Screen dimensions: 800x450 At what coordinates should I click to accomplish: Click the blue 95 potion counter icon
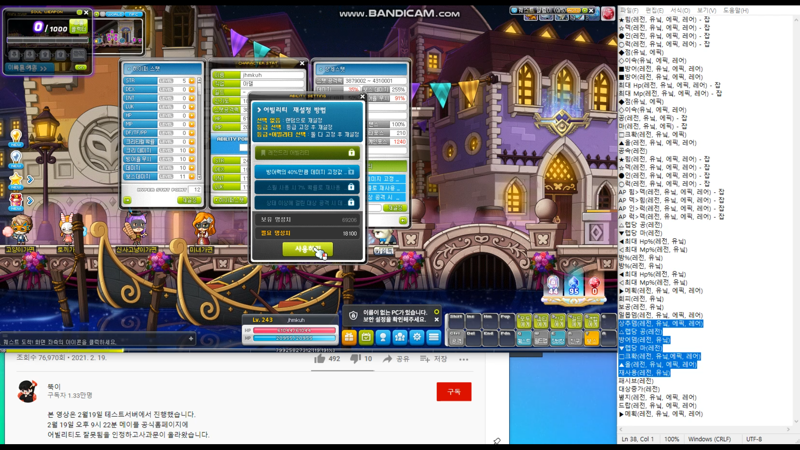click(573, 286)
